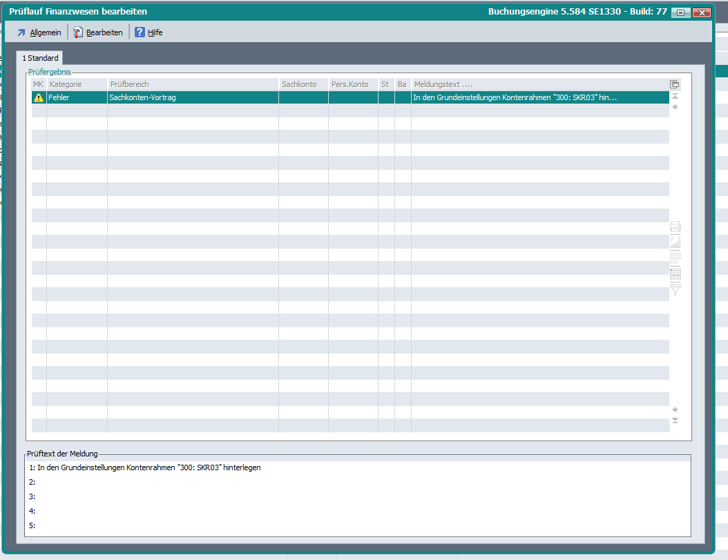Click the filter funnel icon

(675, 289)
